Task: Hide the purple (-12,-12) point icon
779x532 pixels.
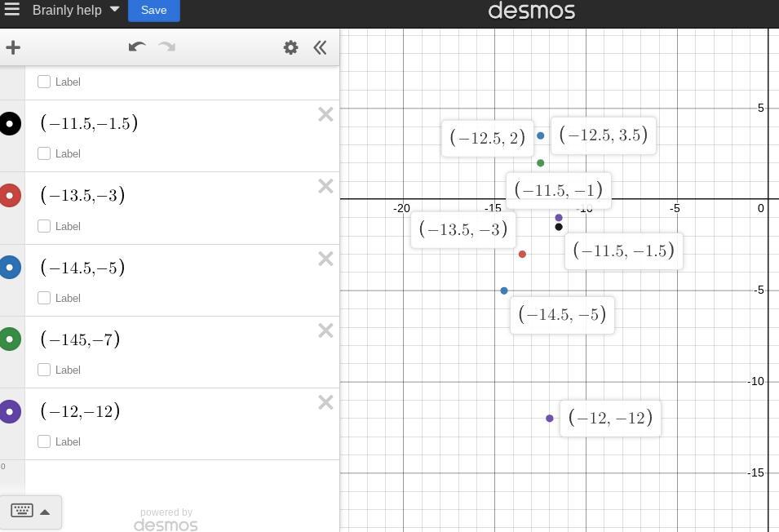Action: (x=10, y=411)
